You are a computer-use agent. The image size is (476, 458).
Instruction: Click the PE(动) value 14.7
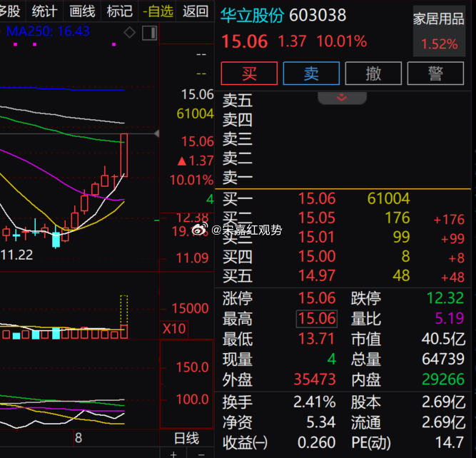[450, 442]
